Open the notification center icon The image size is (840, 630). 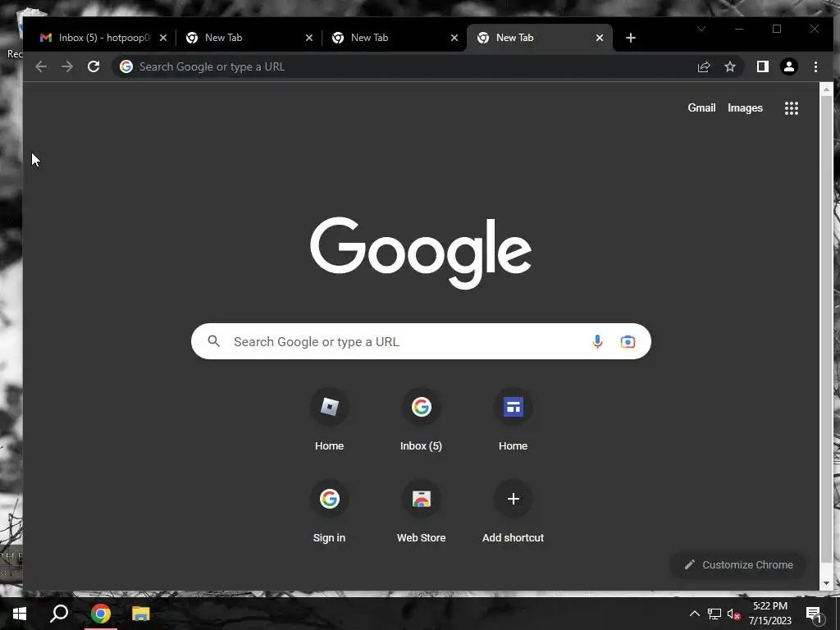814,614
